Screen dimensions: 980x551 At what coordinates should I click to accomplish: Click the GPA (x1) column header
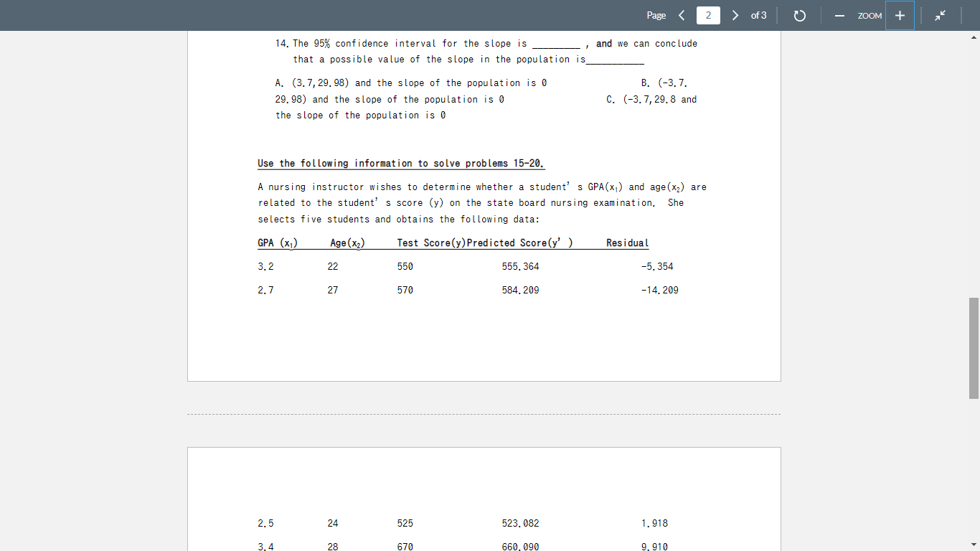[277, 242]
